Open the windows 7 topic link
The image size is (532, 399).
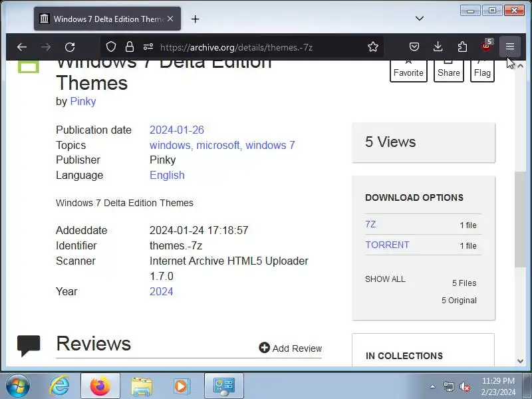click(x=271, y=145)
